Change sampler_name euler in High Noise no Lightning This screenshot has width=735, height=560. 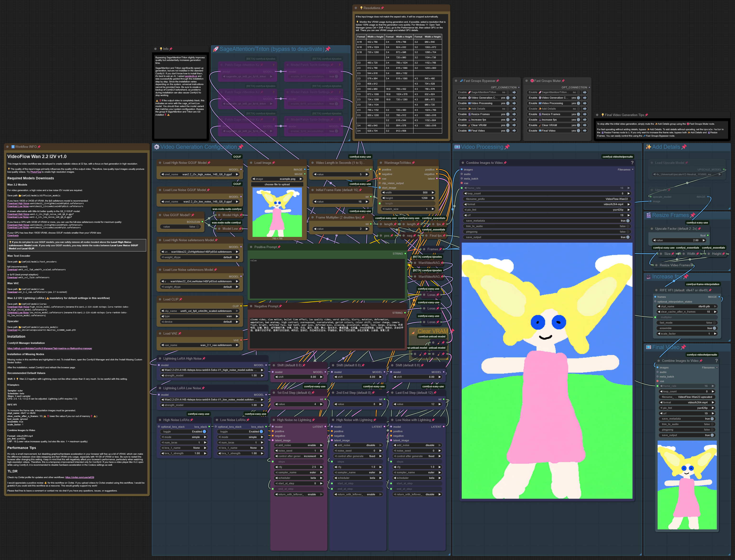pos(299,472)
